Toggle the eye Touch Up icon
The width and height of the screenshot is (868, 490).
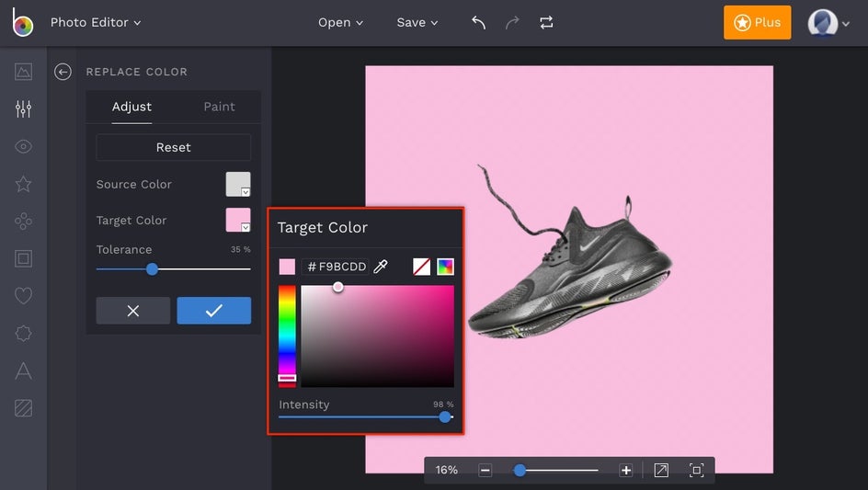(23, 147)
